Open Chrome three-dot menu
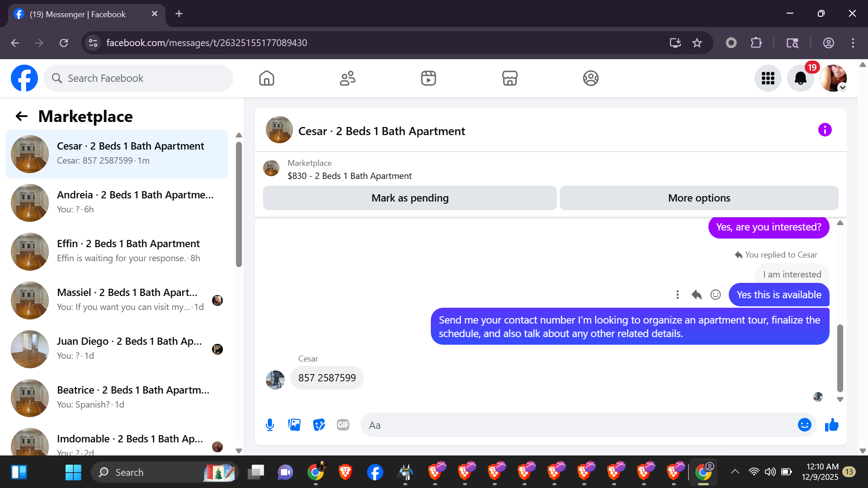868x488 pixels. point(853,43)
